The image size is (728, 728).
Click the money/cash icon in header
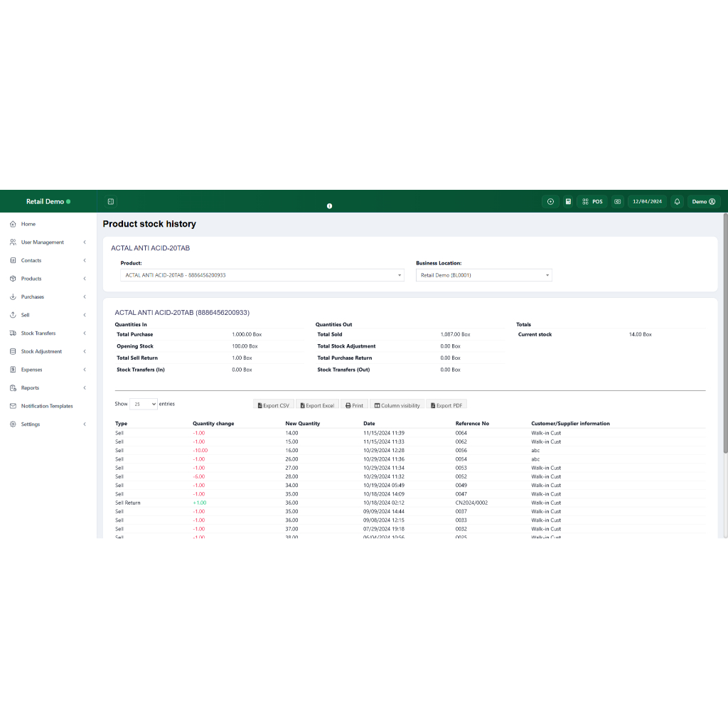pyautogui.click(x=617, y=202)
